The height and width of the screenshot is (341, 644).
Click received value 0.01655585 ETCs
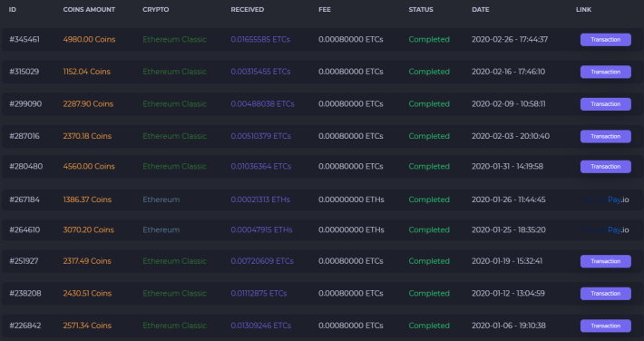click(x=260, y=39)
